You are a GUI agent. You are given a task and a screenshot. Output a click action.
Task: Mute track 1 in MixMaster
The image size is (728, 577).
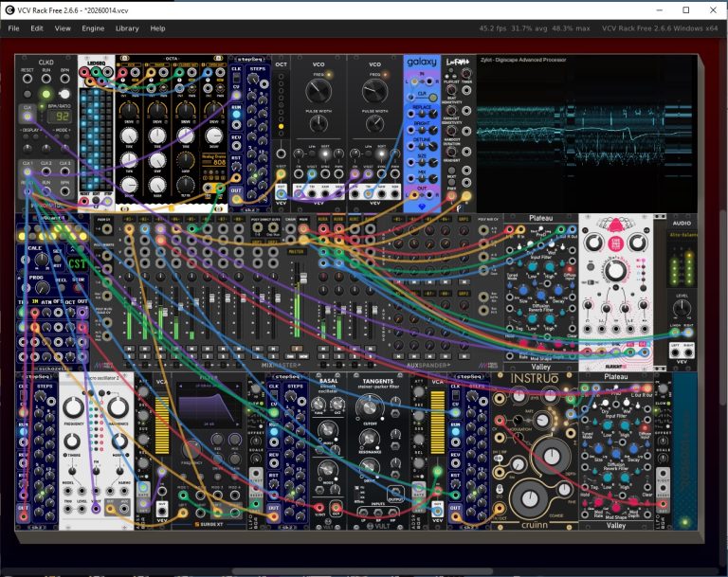[129, 348]
